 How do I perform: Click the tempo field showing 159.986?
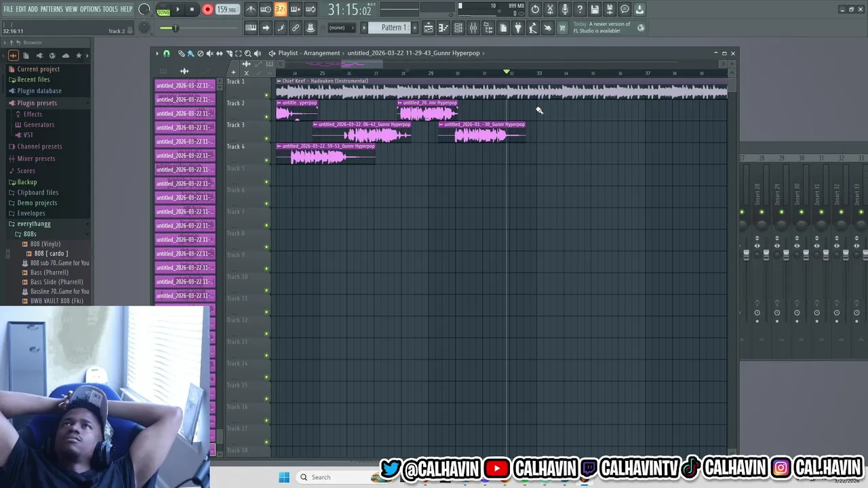pyautogui.click(x=226, y=9)
